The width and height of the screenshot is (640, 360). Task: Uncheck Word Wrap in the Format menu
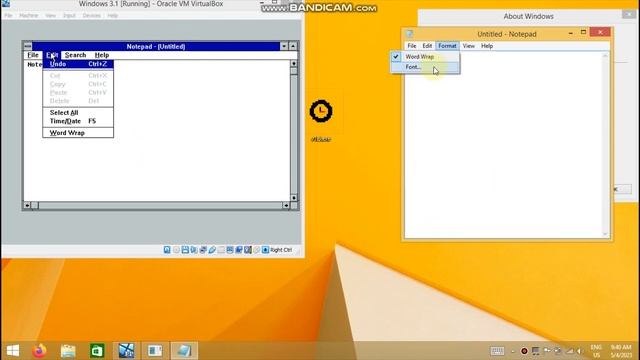click(x=425, y=57)
